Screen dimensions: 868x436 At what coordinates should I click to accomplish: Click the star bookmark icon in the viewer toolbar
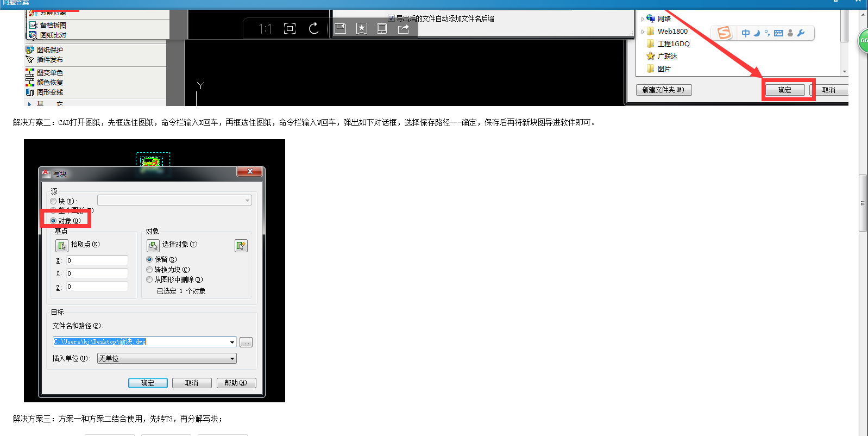click(362, 28)
